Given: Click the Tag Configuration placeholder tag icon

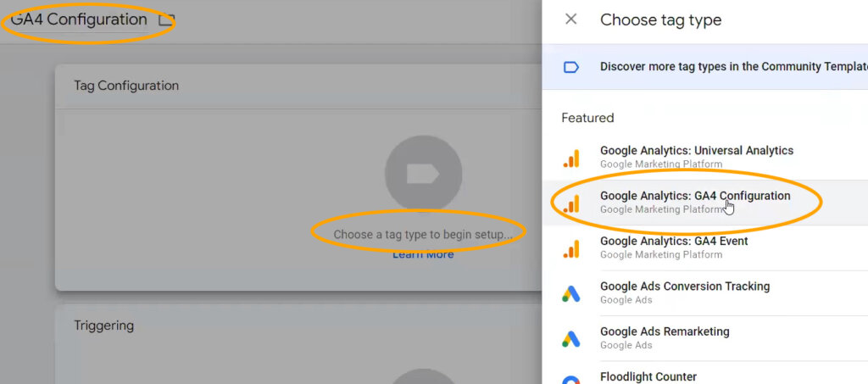Looking at the screenshot, I should [x=424, y=174].
